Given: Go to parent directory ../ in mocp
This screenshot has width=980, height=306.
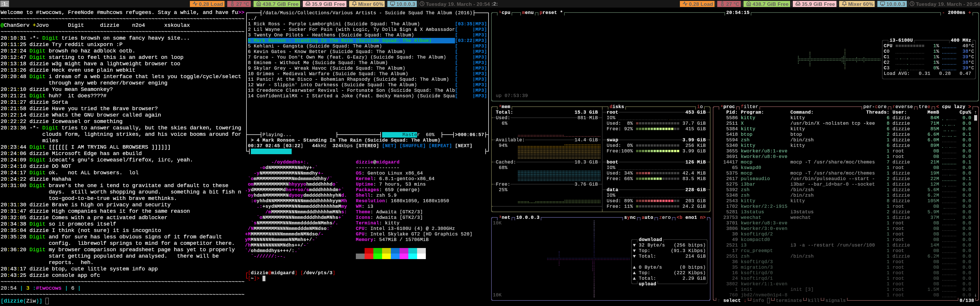Looking at the screenshot, I should (252, 18).
